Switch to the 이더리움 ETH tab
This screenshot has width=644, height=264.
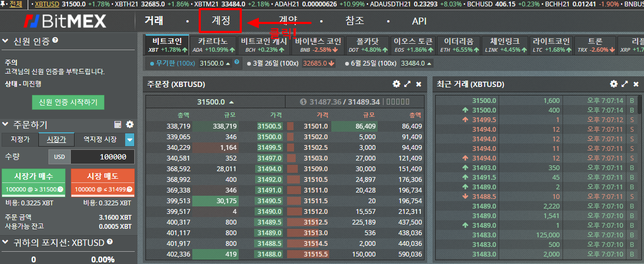pos(459,45)
